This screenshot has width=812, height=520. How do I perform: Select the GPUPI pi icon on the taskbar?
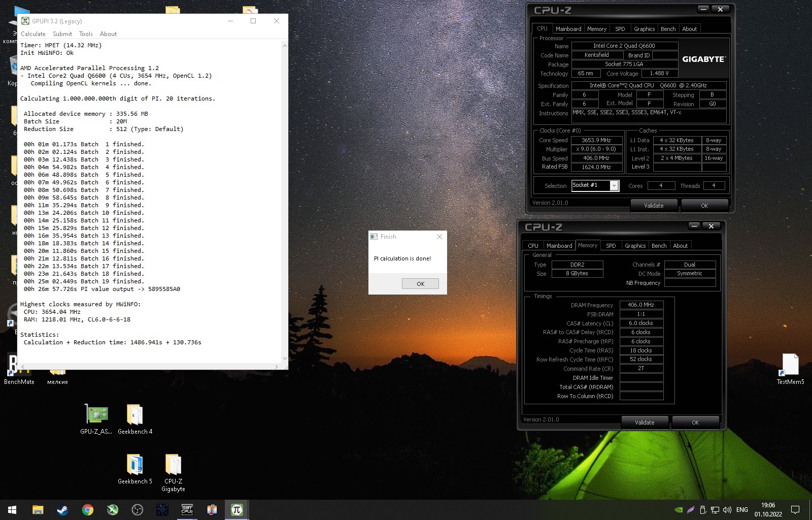236,510
